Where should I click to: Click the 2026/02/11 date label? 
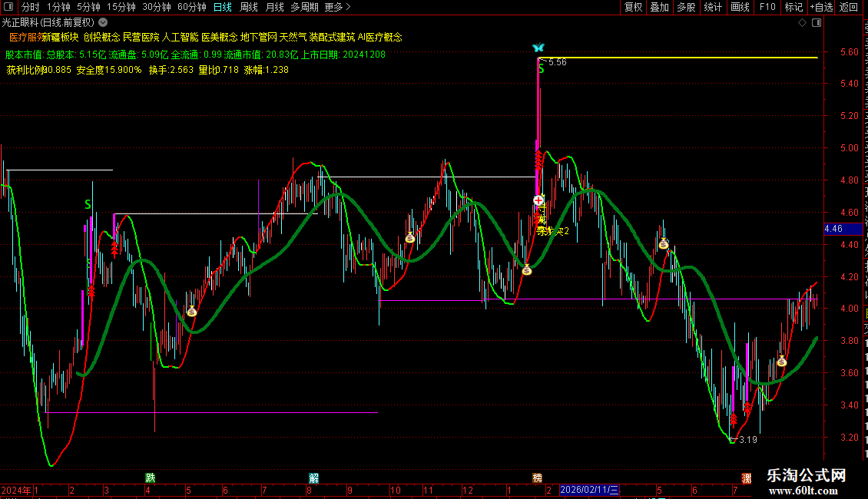click(x=589, y=490)
